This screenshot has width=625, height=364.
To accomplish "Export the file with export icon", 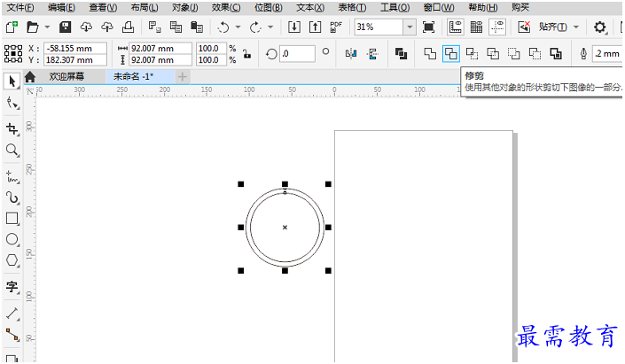I will pyautogui.click(x=316, y=27).
